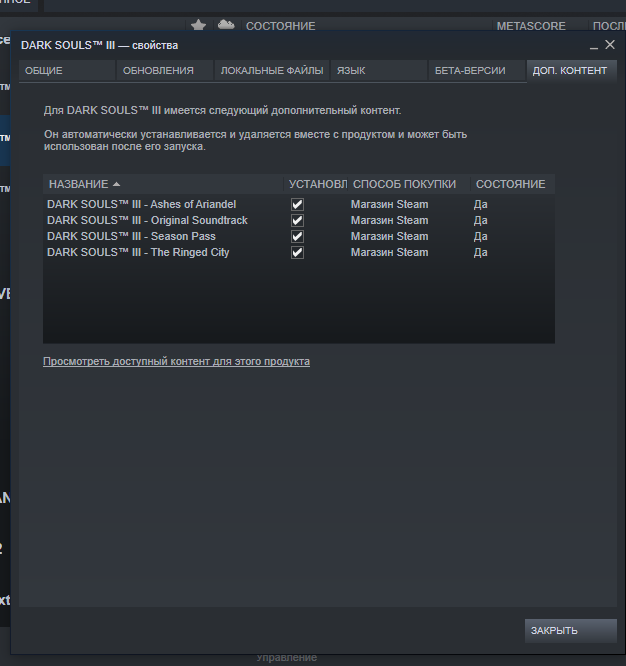This screenshot has height=666, width=626.
Task: Open the ОБЩИЕ tab
Action: (x=67, y=71)
